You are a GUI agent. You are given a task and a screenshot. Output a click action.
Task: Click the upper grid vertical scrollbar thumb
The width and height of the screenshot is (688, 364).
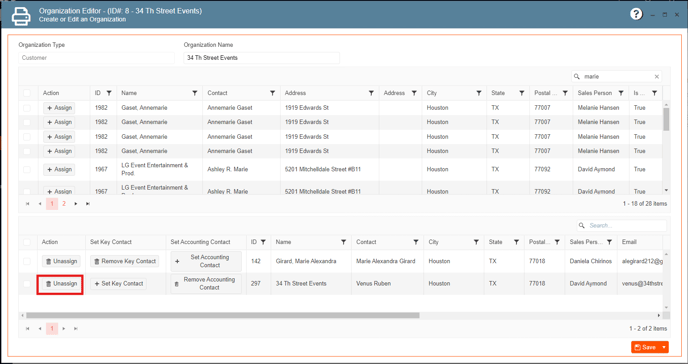666,119
